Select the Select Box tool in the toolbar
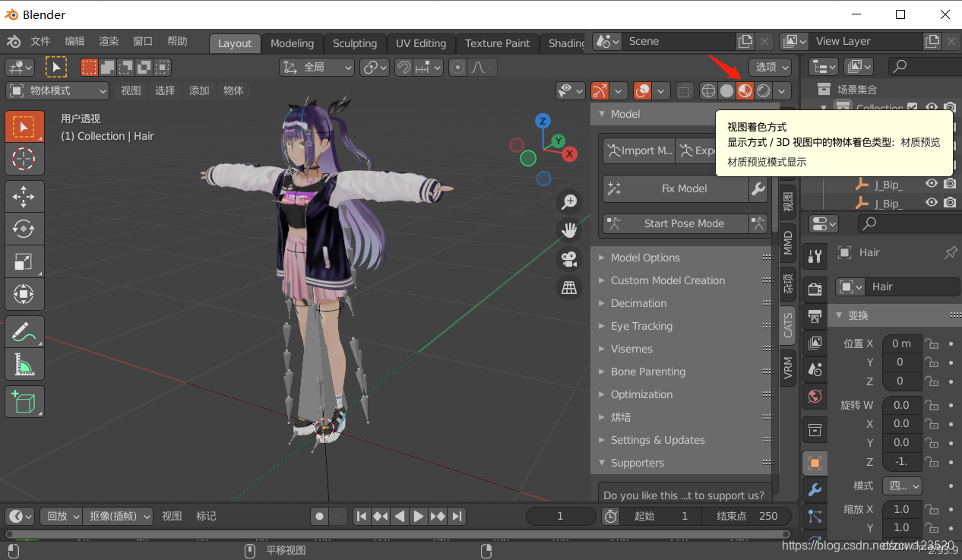The height and width of the screenshot is (560, 962). 24,126
